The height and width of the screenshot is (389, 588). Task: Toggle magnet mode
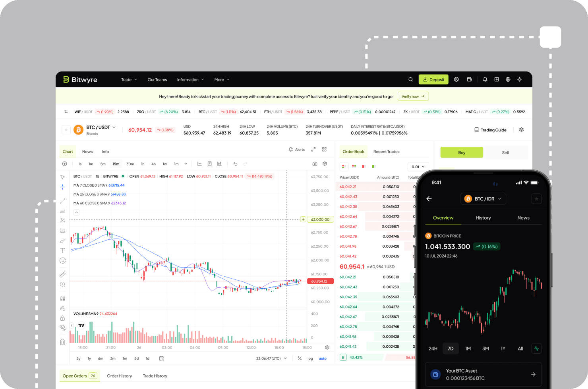[62, 298]
